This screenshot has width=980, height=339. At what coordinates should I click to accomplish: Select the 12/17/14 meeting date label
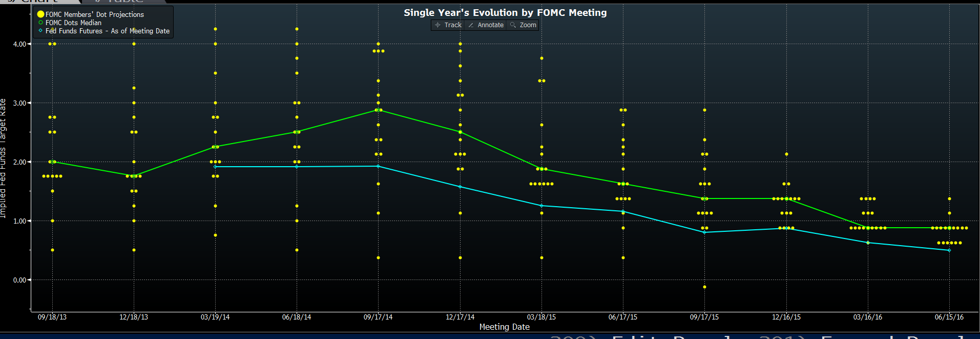click(x=460, y=317)
